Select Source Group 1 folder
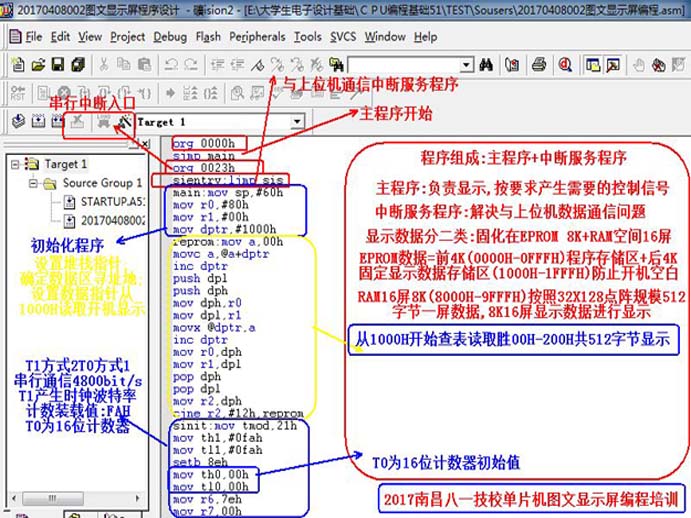691x518 pixels. click(x=102, y=183)
